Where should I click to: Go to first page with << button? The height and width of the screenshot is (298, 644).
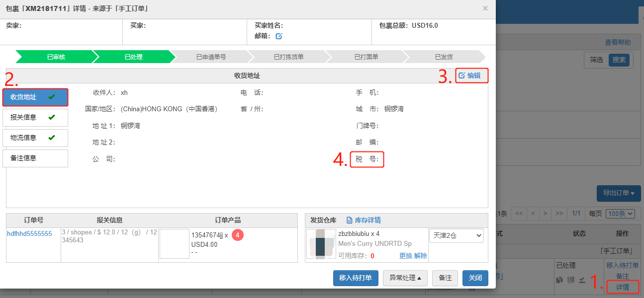pyautogui.click(x=519, y=214)
